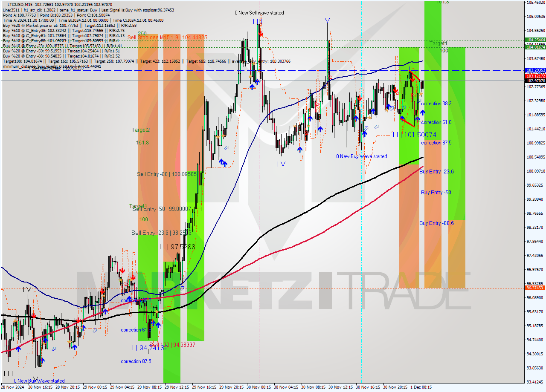Select the 'Sell 100 | 94.68997' label
The image size is (546, 392).
tap(172, 344)
